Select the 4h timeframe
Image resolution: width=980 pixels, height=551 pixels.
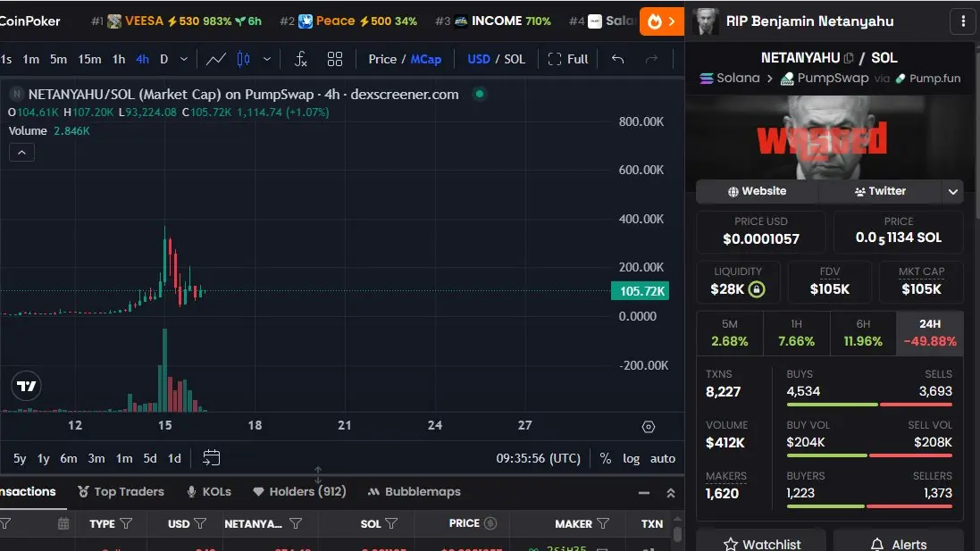[x=143, y=59]
